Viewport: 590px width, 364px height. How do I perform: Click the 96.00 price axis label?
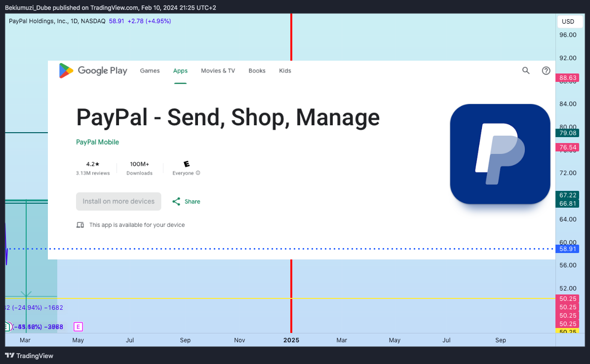click(567, 35)
